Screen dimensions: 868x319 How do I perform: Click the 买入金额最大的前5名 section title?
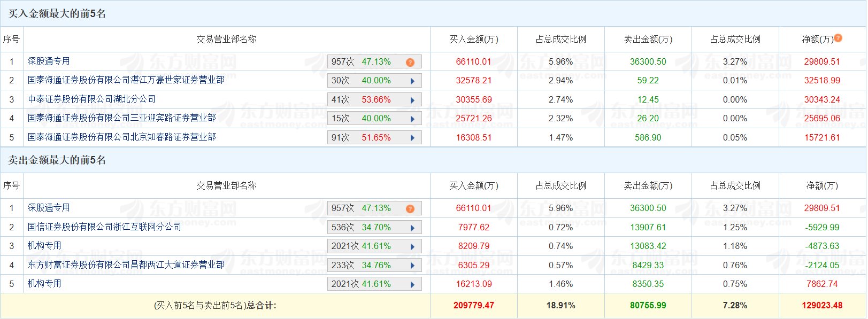57,13
